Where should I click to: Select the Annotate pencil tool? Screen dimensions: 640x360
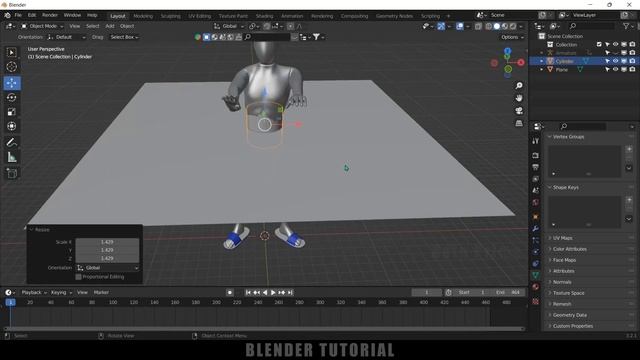[11, 142]
